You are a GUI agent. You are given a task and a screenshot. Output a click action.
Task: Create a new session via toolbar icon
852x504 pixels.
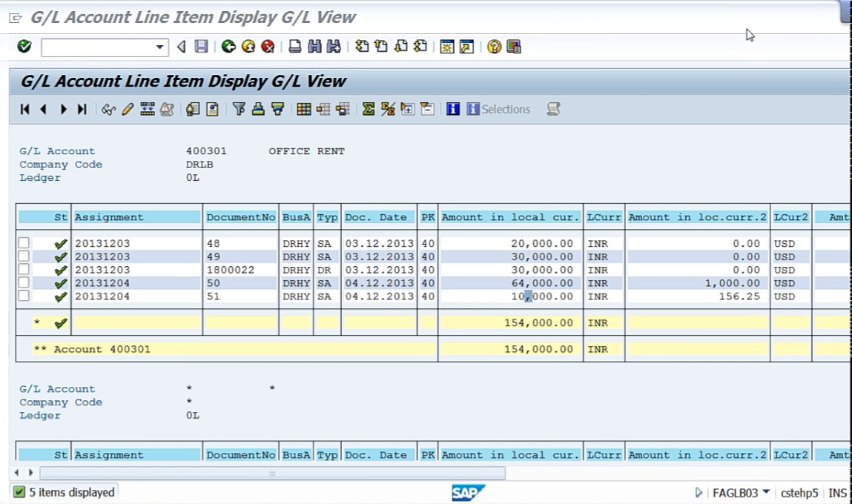coord(447,47)
